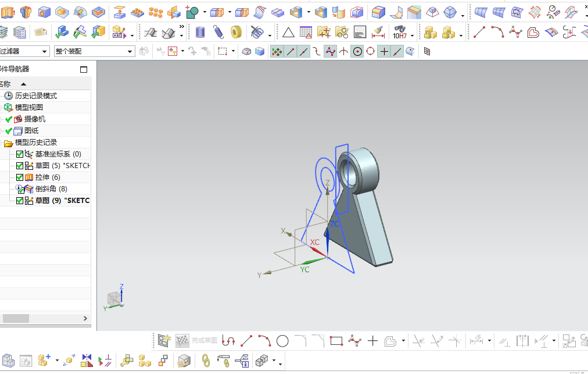Click the Mirror Assembly icon in bottom toolbar
588x374 pixels.
click(x=87, y=361)
